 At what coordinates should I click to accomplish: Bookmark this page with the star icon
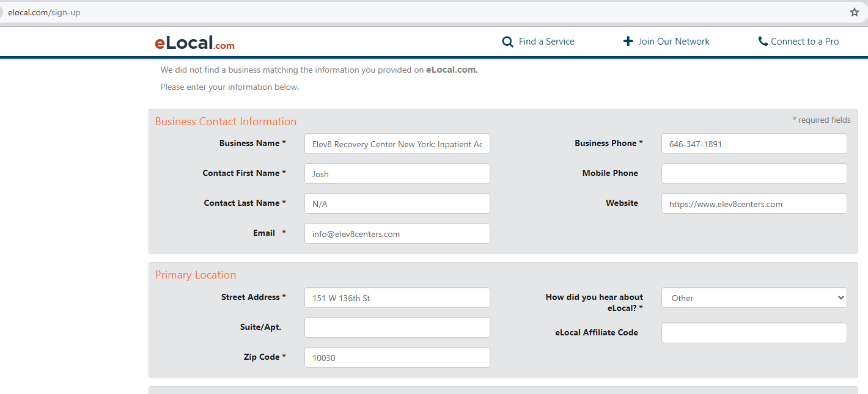tap(854, 12)
